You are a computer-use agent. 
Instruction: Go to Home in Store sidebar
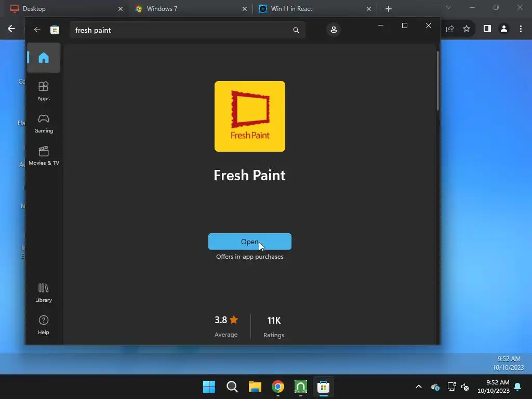[x=44, y=58]
